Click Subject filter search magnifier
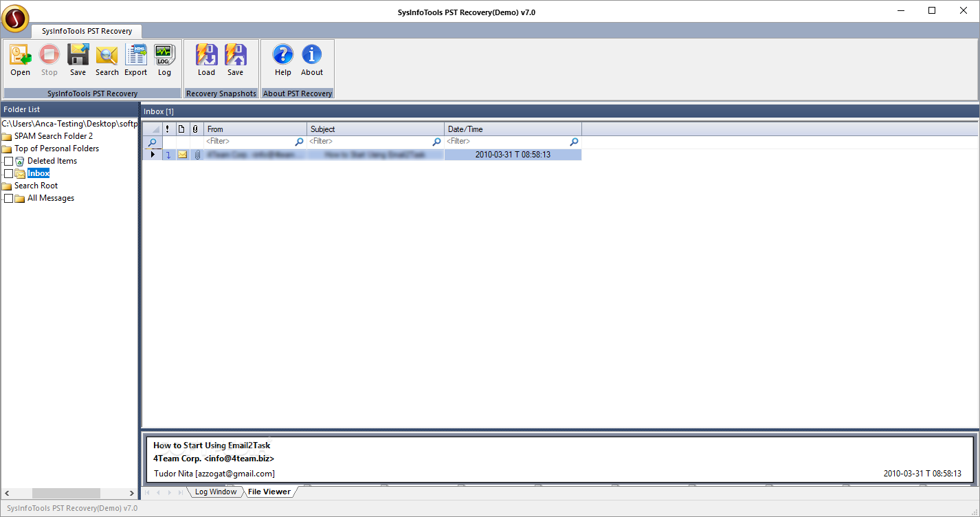The height and width of the screenshot is (517, 980). tap(436, 142)
